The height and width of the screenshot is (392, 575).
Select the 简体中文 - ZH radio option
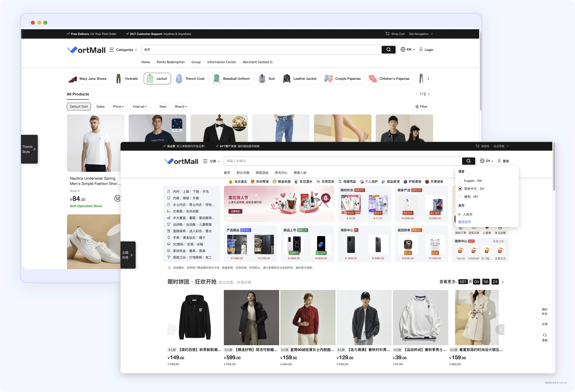tap(460, 189)
